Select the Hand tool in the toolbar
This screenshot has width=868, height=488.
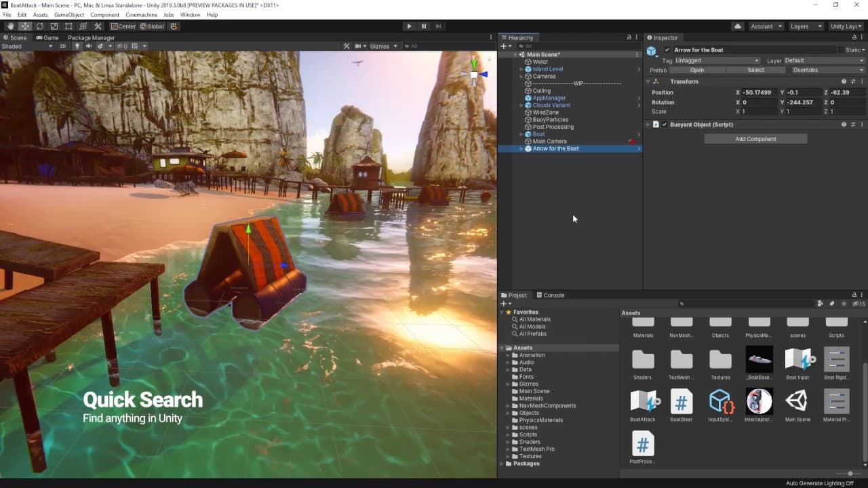point(10,26)
